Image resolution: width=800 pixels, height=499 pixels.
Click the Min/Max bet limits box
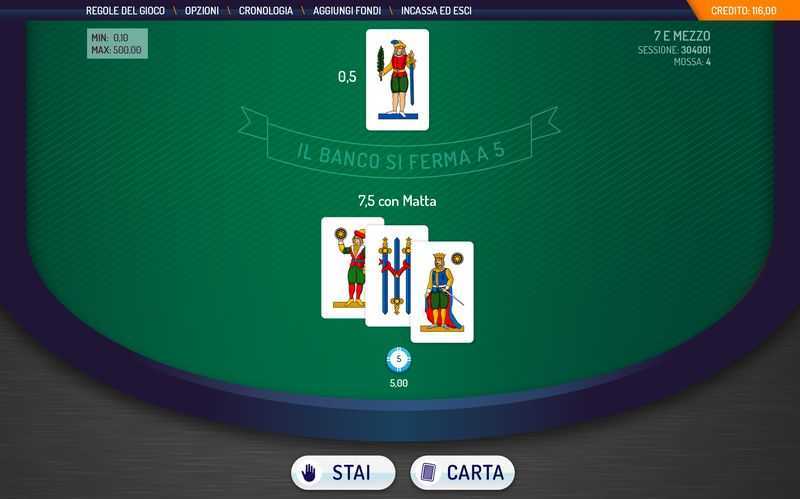tap(117, 44)
